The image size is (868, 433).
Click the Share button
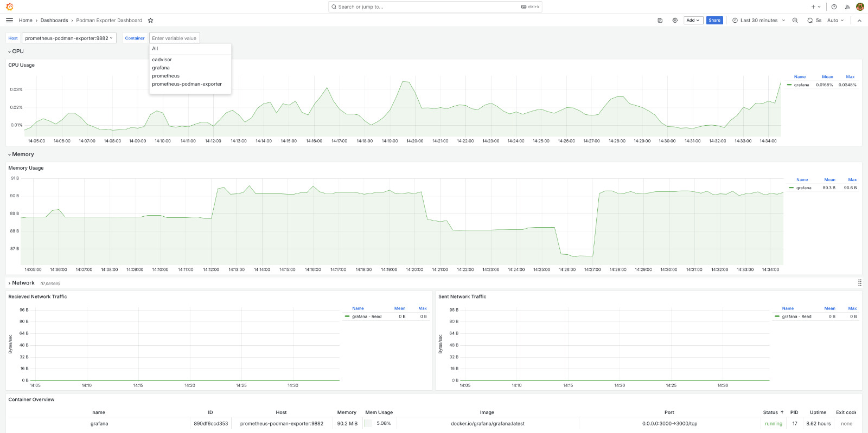coord(714,21)
